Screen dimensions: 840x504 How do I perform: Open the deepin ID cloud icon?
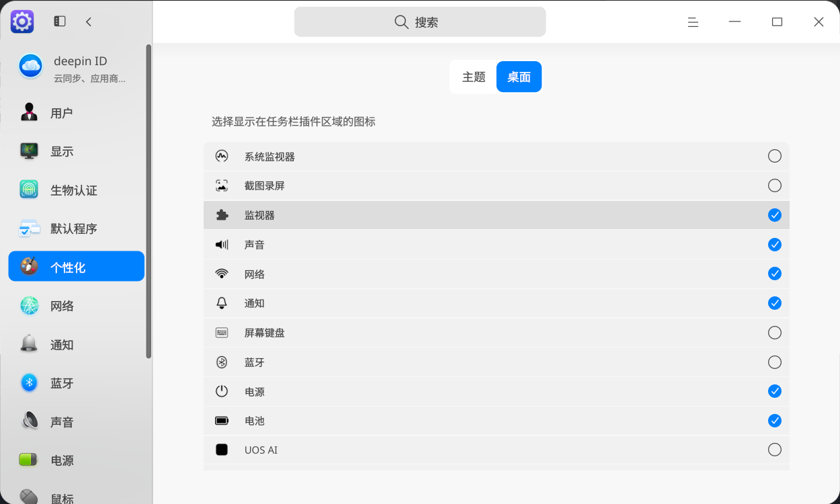tap(31, 66)
